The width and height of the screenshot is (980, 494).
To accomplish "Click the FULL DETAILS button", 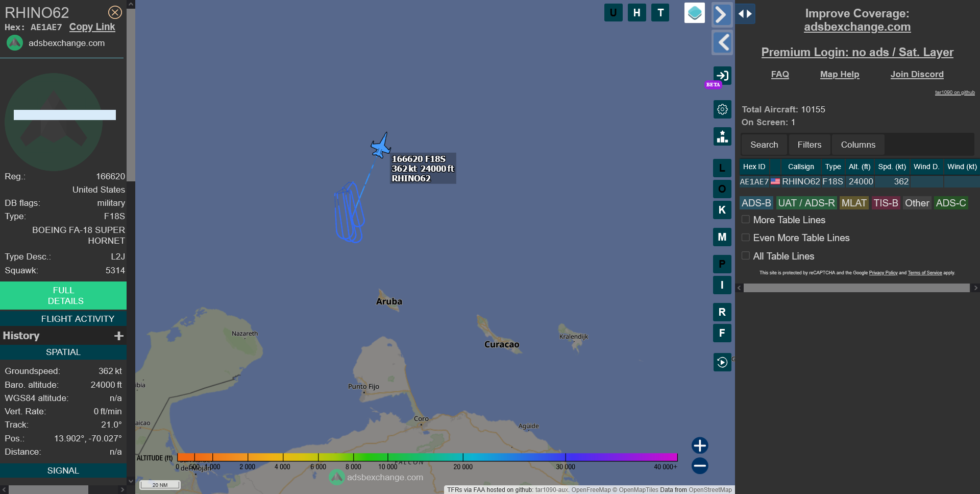I will pos(63,295).
